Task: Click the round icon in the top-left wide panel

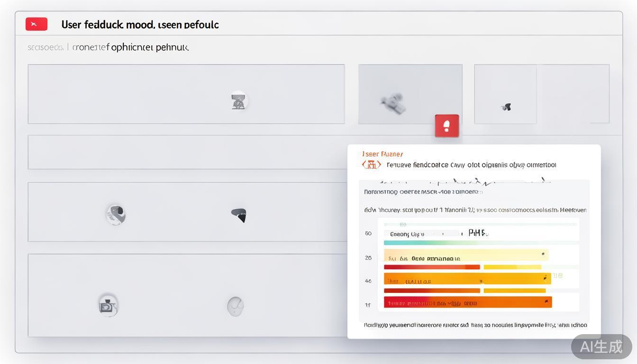Action: tap(238, 100)
